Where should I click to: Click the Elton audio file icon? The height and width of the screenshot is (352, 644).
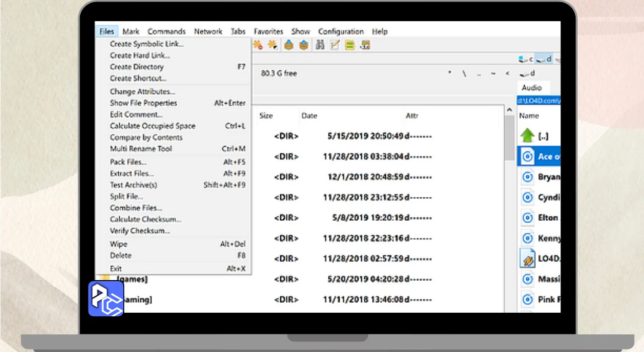point(527,218)
